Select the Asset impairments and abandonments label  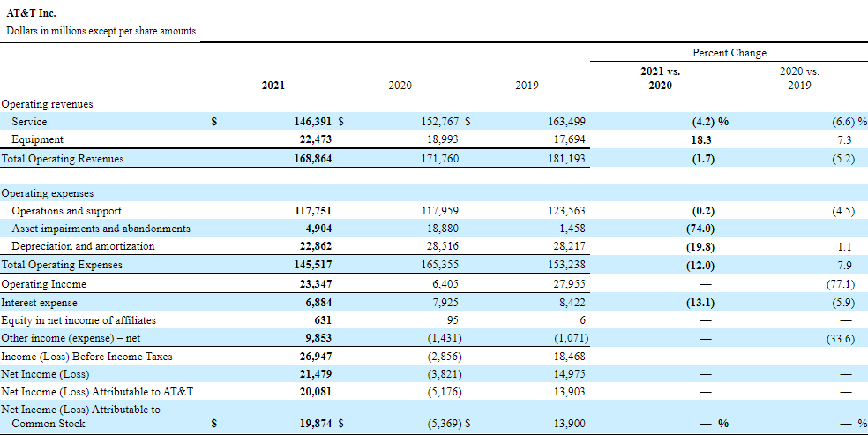pos(101,229)
